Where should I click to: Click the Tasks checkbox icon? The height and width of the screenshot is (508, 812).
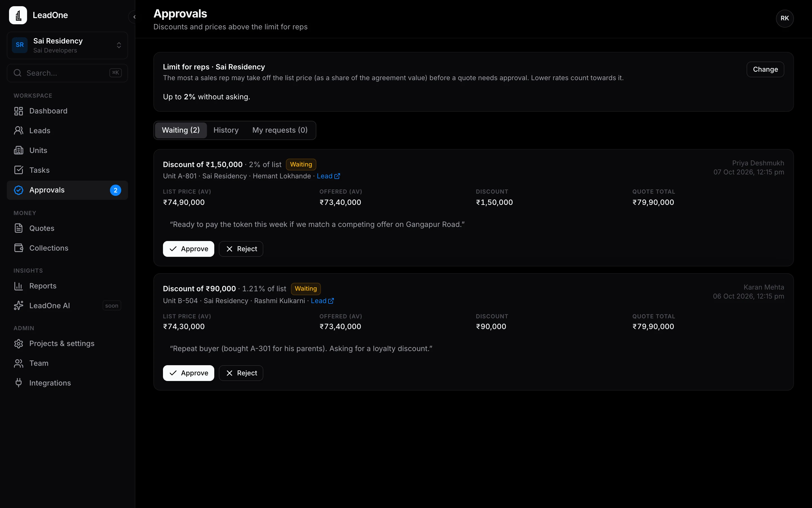[x=18, y=170]
